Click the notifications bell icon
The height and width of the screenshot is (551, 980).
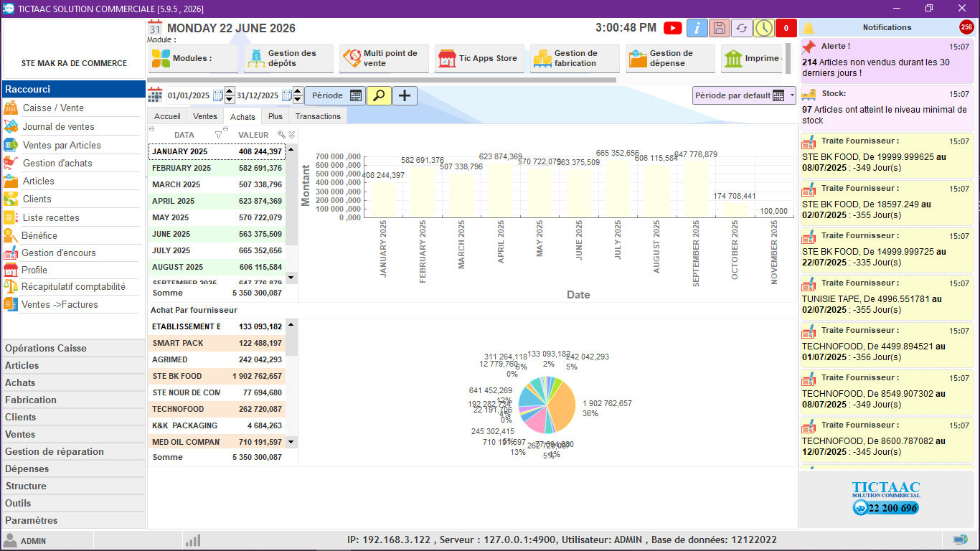[x=809, y=28]
